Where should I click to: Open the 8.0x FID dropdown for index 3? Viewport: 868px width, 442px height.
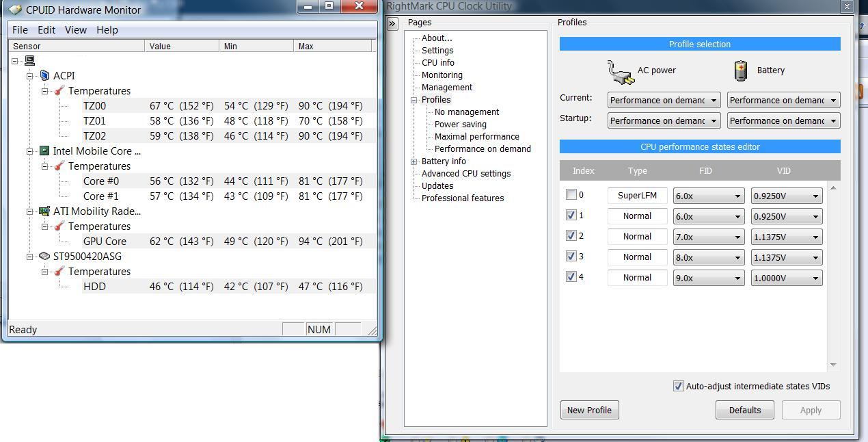pyautogui.click(x=709, y=257)
